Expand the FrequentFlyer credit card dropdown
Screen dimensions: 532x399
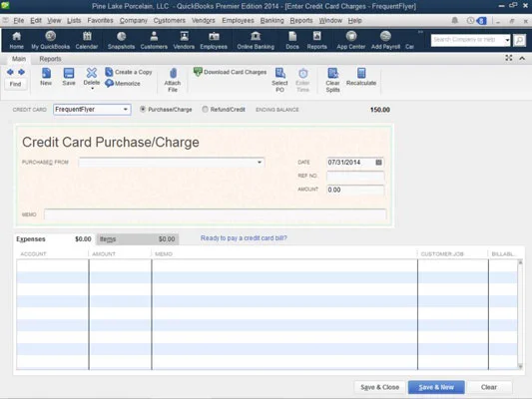(x=126, y=110)
